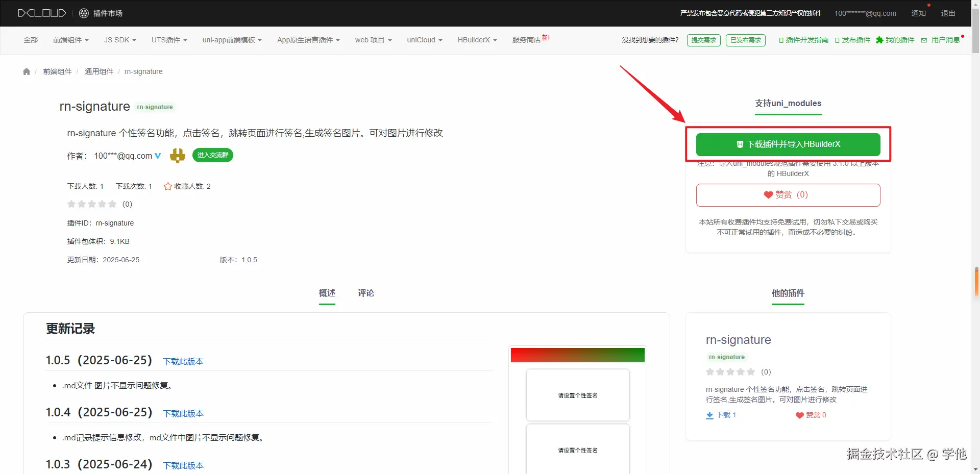This screenshot has width=980, height=474.
Task: Click the 他的插件 heading
Action: tap(788, 293)
